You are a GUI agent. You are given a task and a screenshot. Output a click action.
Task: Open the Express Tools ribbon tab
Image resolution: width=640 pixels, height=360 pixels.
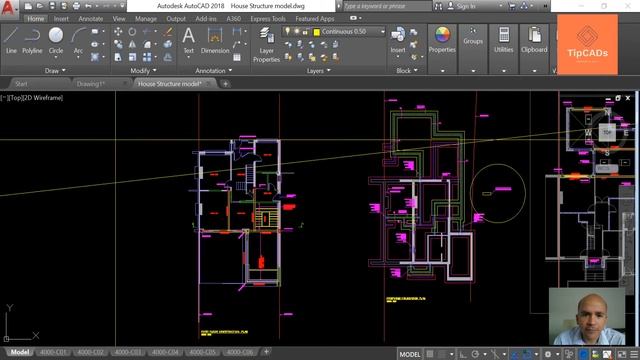pyautogui.click(x=268, y=19)
